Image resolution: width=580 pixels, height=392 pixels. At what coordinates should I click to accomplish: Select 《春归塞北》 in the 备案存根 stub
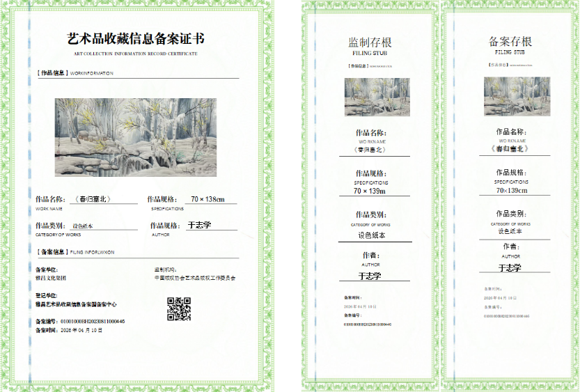[510, 149]
